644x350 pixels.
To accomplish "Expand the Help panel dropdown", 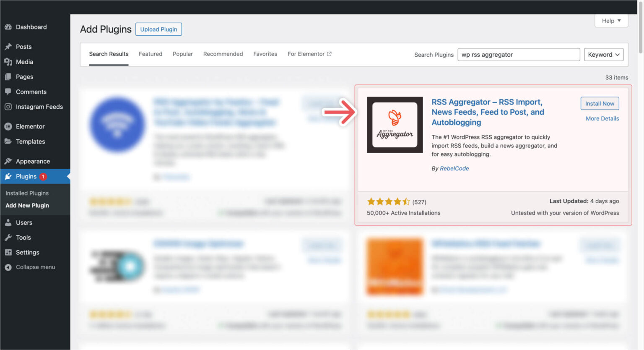I will click(611, 21).
